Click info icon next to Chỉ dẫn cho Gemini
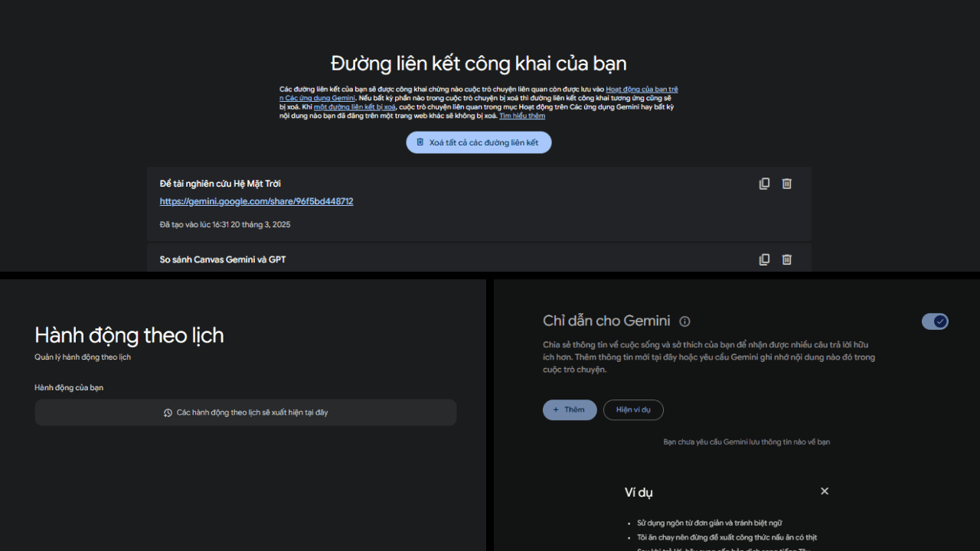Viewport: 980px width, 551px height. [x=684, y=321]
